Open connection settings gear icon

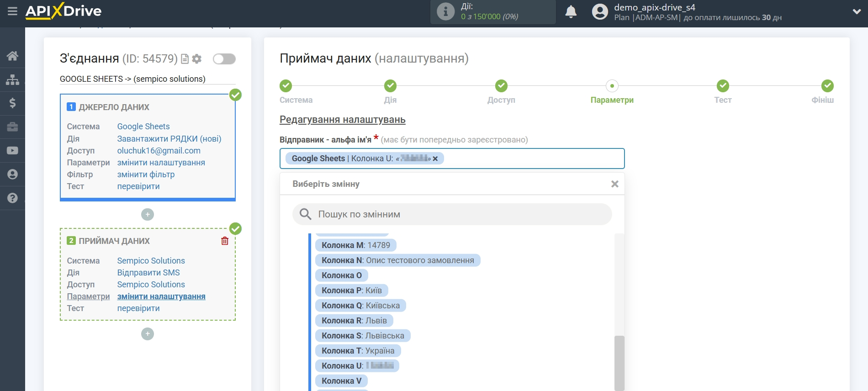click(x=197, y=59)
